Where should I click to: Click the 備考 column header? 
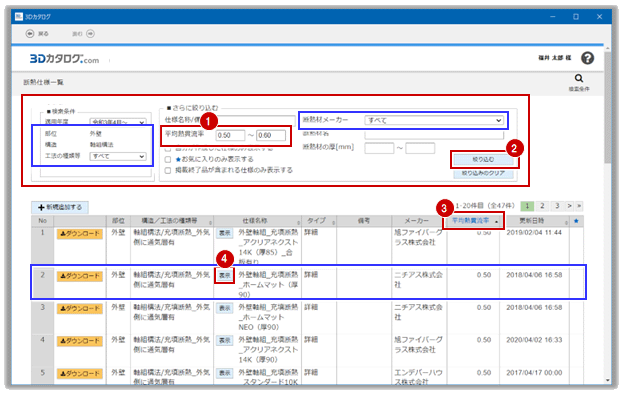[364, 221]
